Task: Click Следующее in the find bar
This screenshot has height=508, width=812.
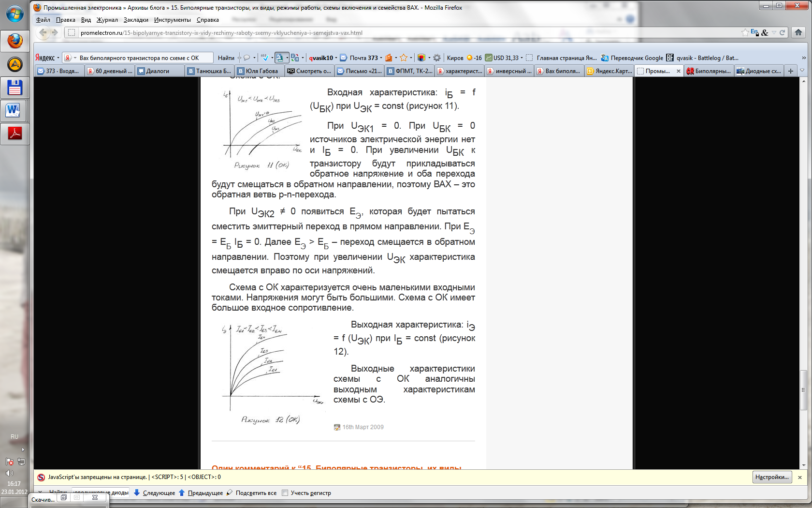Action: [x=154, y=493]
